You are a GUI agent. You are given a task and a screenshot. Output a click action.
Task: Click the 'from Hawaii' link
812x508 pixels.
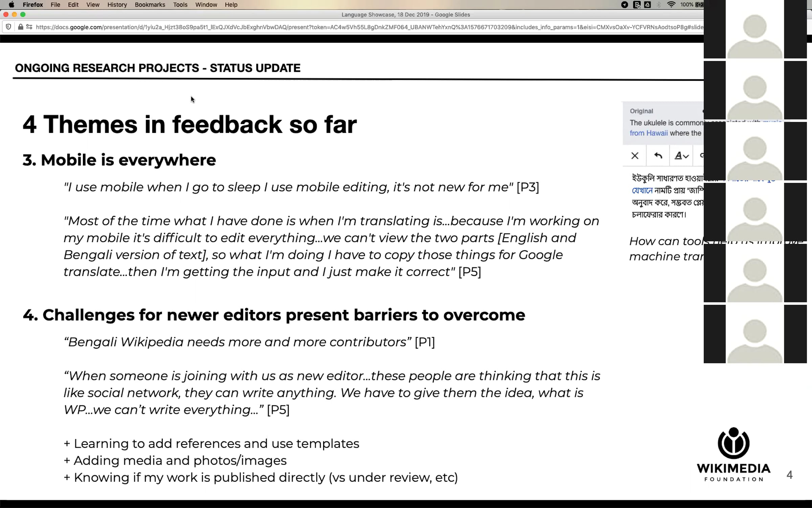(x=649, y=133)
